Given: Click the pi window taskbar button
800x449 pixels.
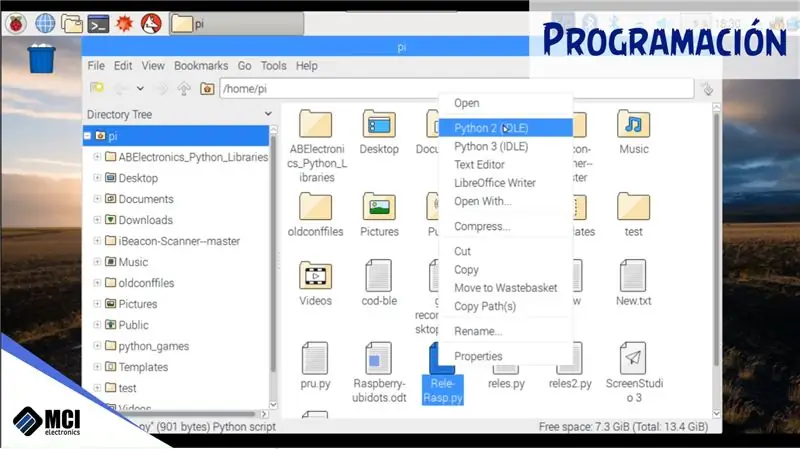Looking at the screenshot, I should tap(236, 23).
